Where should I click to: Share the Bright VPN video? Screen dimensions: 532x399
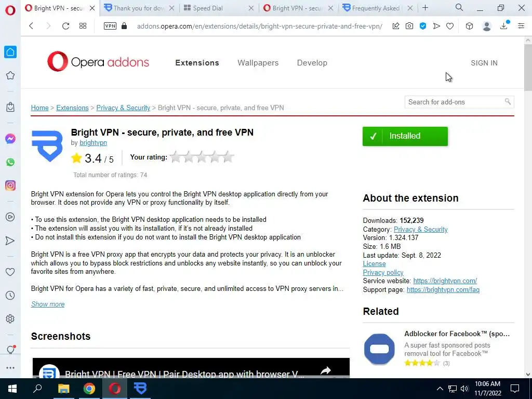(x=326, y=370)
